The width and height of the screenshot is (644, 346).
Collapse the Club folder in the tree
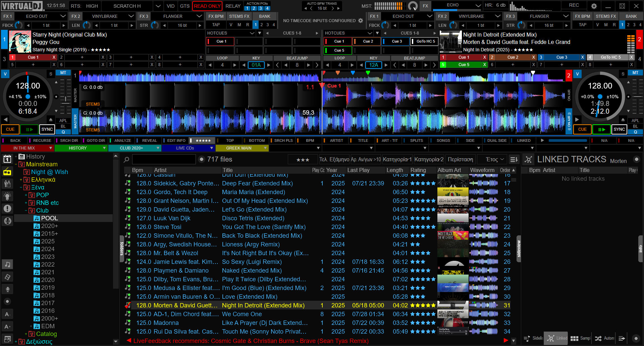coord(26,211)
